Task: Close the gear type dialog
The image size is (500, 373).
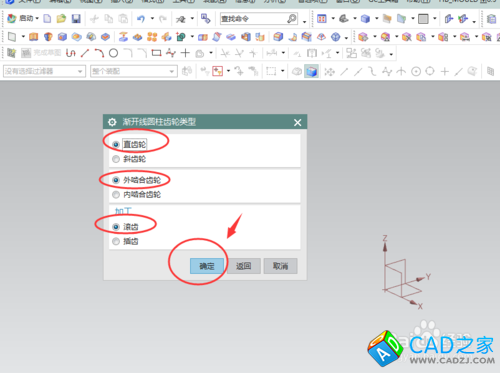Action: tap(298, 122)
